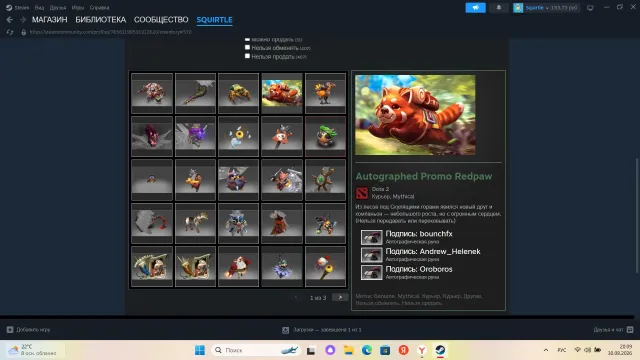Open the Друзья menu
The width and height of the screenshot is (640, 360).
[x=58, y=7]
